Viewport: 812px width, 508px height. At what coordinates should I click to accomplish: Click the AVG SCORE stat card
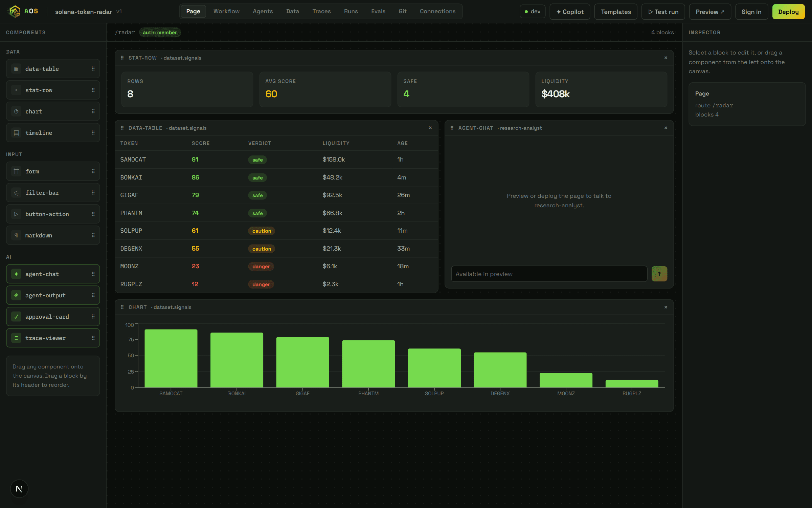click(x=325, y=89)
